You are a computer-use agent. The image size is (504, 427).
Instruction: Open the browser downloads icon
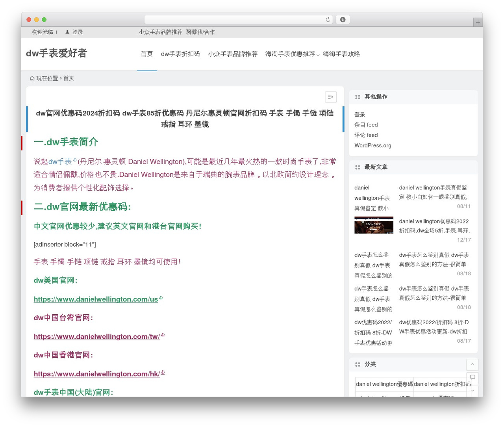coord(343,20)
